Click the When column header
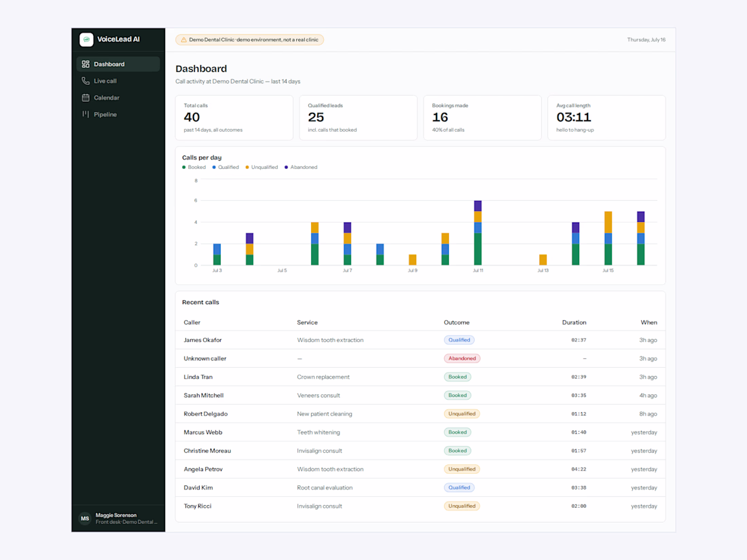This screenshot has height=560, width=747. [649, 322]
